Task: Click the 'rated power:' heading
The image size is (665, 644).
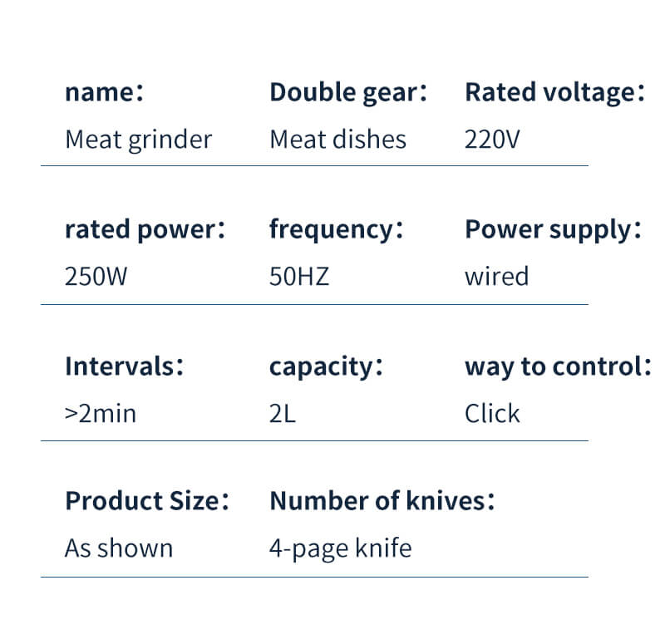Action: pyautogui.click(x=145, y=229)
